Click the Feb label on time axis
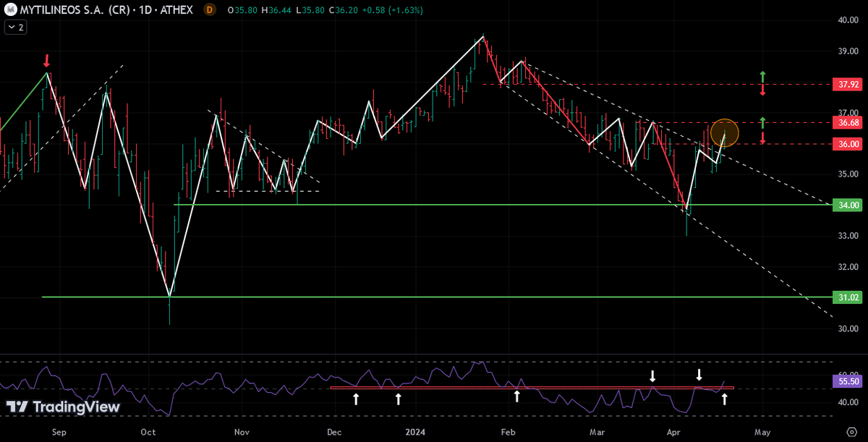The width and height of the screenshot is (868, 442). (508, 432)
